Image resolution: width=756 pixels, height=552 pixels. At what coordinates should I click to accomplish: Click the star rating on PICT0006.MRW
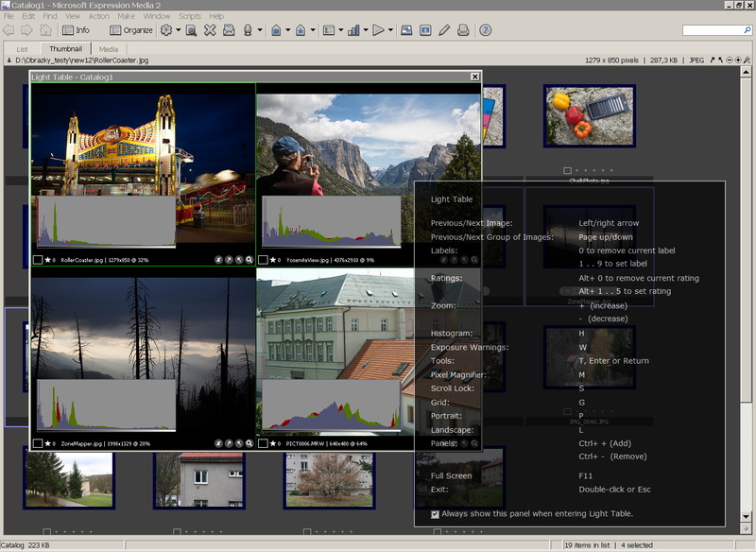(x=273, y=443)
